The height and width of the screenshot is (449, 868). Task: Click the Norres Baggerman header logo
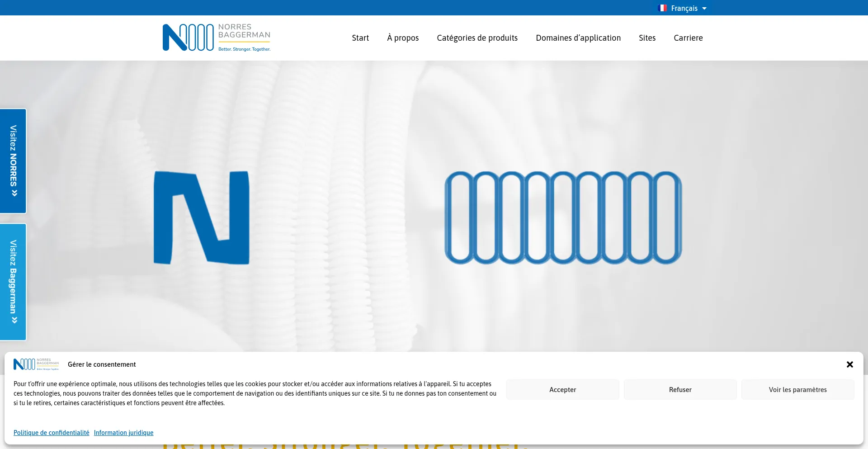[217, 38]
